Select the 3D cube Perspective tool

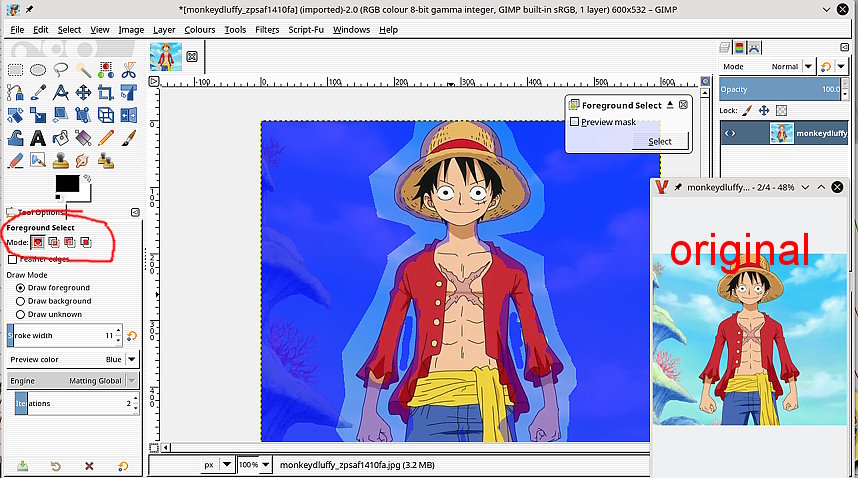[x=106, y=115]
